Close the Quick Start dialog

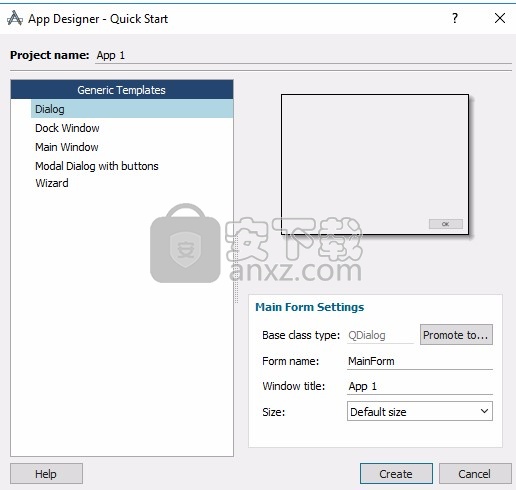point(500,18)
